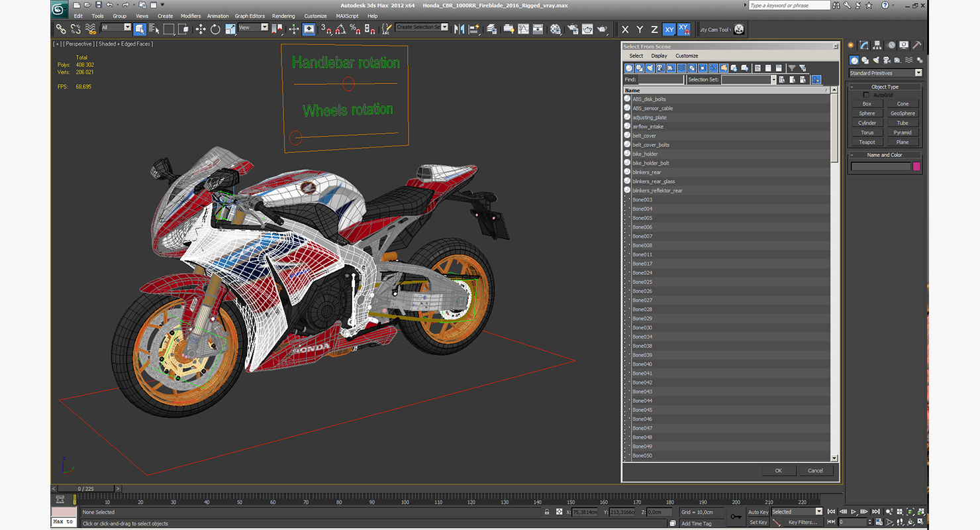Screen dimensions: 980x530
Task: Choose the Select and Rotate tool
Action: coord(215,29)
